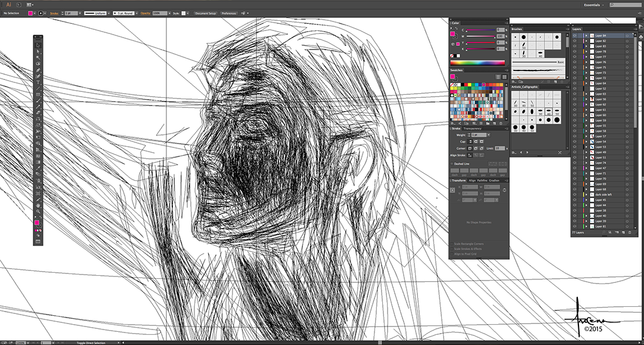This screenshot has height=345, width=644.
Task: Click the Document Setup button
Action: coord(205,13)
